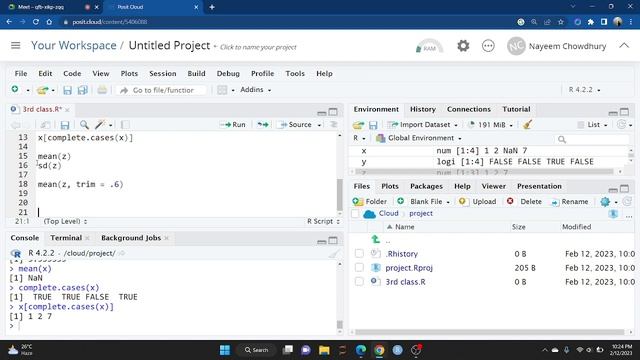Open project settings gear icon
Screen dimensions: 640x360
(x=463, y=46)
